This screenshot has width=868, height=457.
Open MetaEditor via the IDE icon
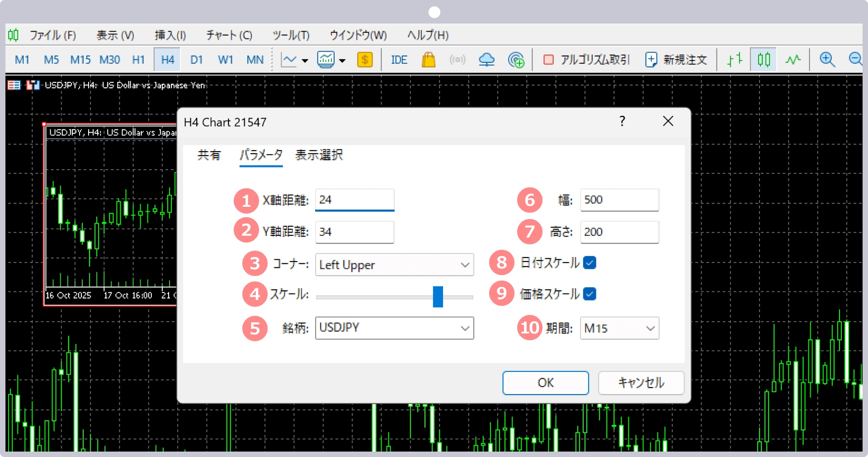click(x=399, y=59)
